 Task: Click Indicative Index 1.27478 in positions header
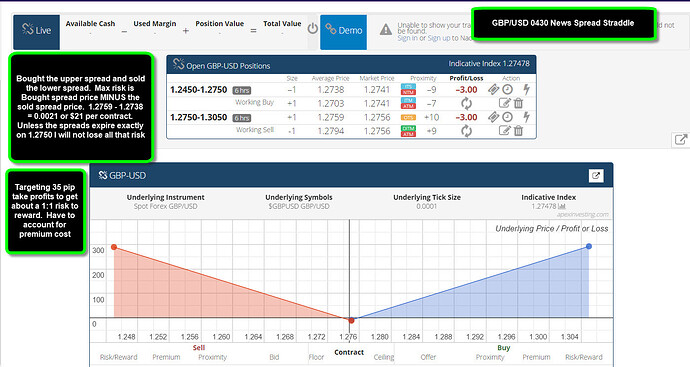pos(489,64)
